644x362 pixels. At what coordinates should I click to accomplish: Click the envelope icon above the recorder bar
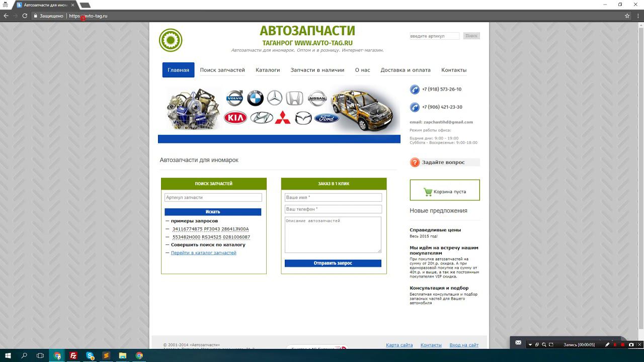518,342
